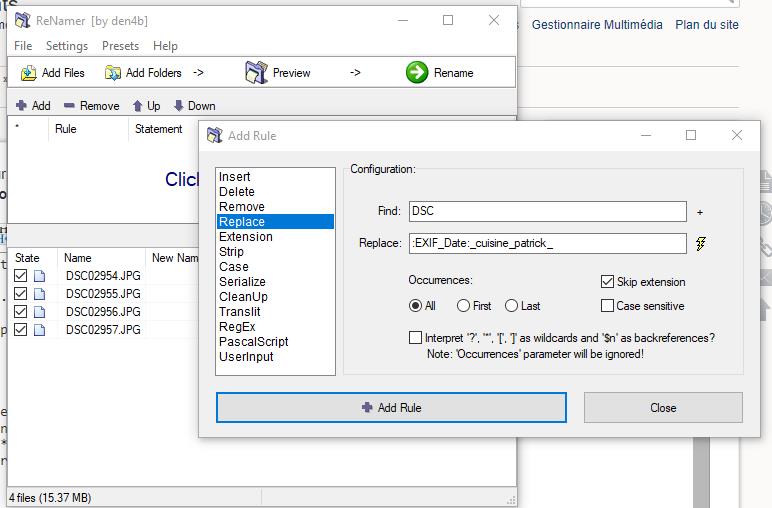Click the Preview icon in toolbar

[257, 72]
